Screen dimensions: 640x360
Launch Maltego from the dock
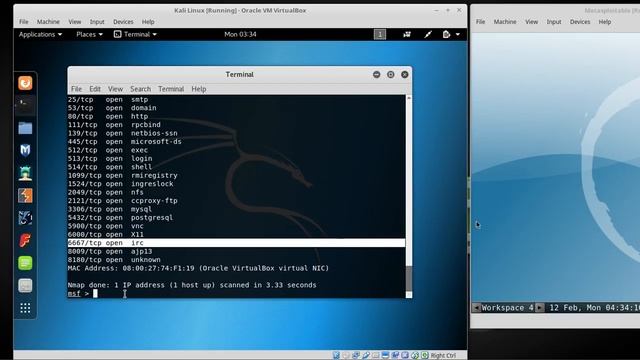point(25,218)
